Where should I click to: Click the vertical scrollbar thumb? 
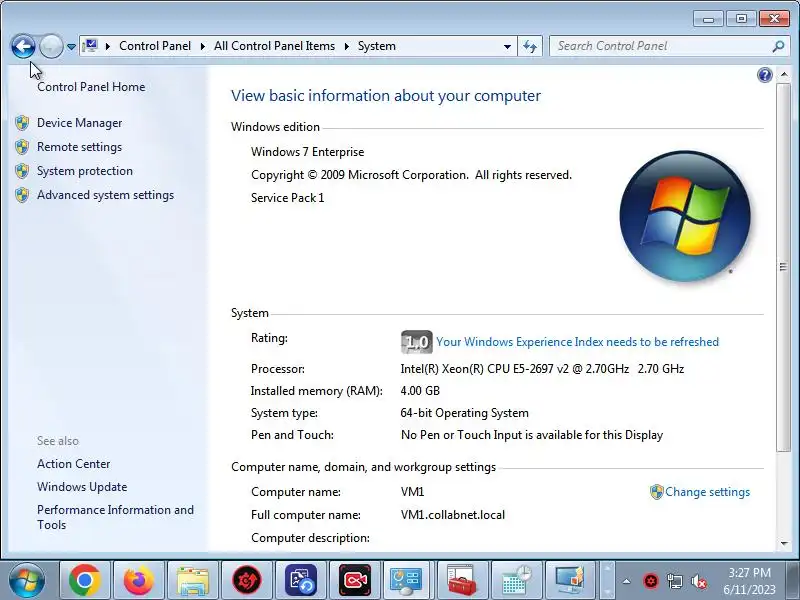click(x=784, y=267)
